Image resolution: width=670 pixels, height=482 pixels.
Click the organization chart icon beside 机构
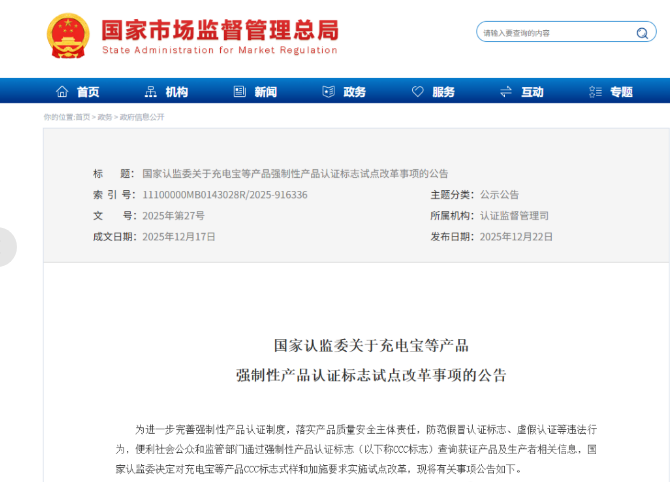point(150,92)
